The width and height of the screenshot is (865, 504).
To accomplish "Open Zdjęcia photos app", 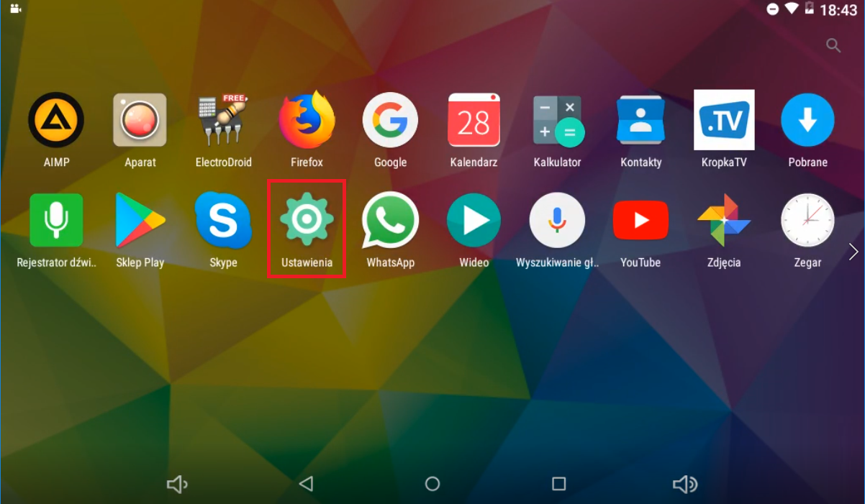I will pyautogui.click(x=724, y=221).
